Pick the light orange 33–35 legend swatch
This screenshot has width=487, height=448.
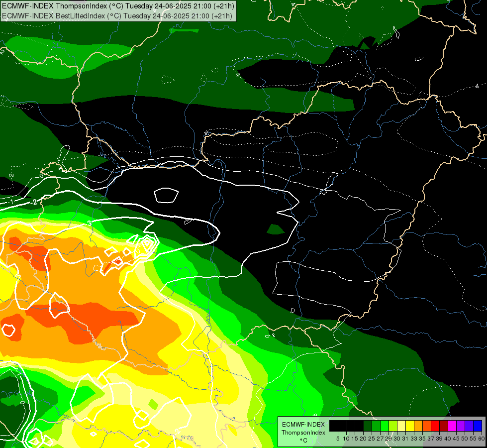pos(418,426)
